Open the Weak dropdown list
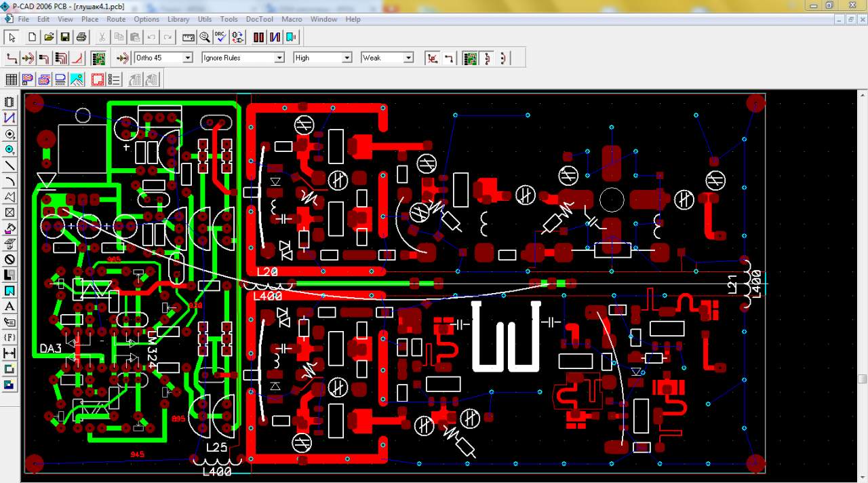This screenshot has height=483, width=868. click(408, 58)
